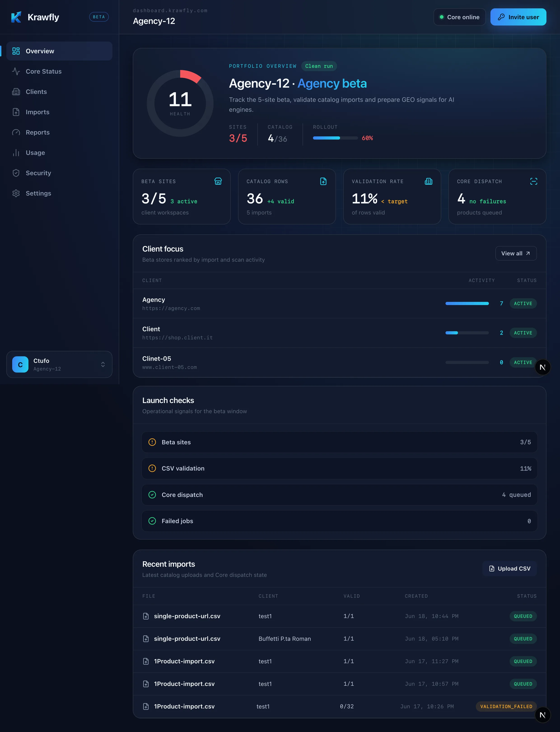Click the Security shield icon in sidebar
The height and width of the screenshot is (732, 560).
point(16,173)
